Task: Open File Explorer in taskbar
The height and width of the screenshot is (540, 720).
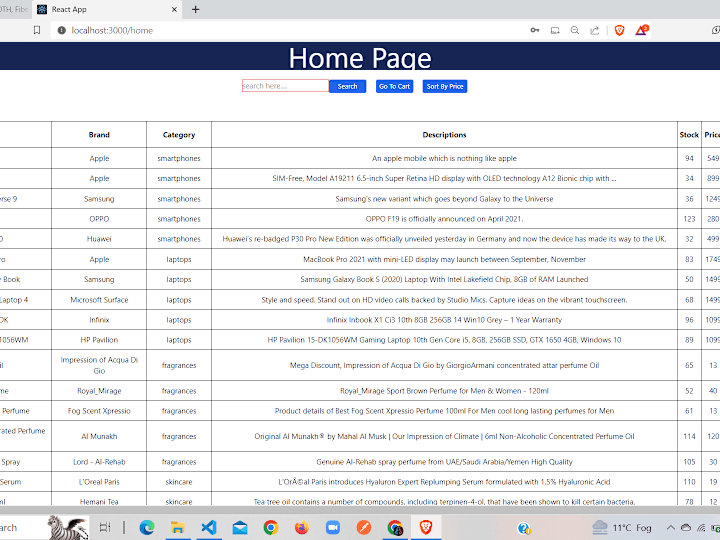Action: [178, 528]
